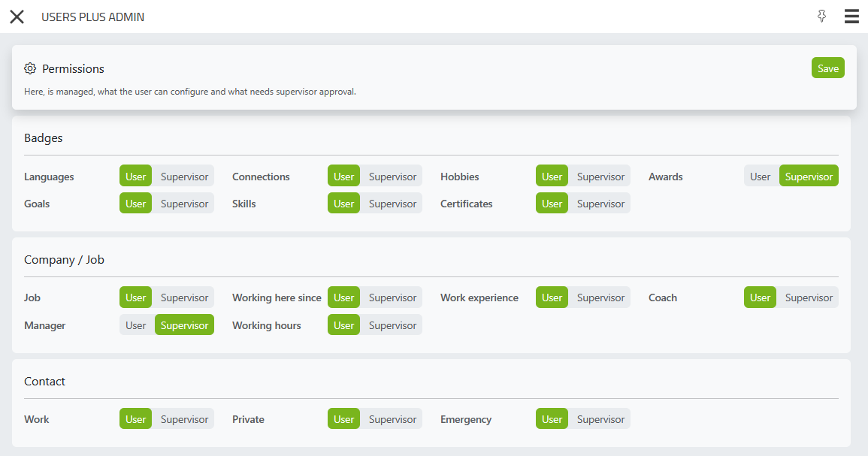Set Hobbies permission to Supervisor
Viewport: 868px width, 456px height.
(x=600, y=177)
